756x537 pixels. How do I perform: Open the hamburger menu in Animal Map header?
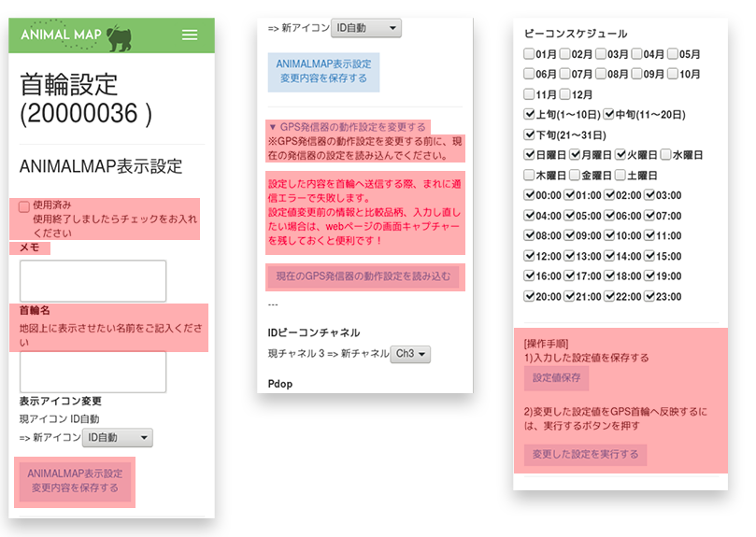190,35
